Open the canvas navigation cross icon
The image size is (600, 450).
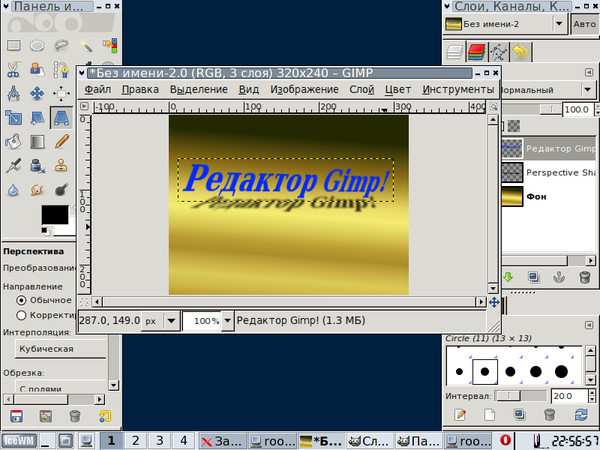(494, 302)
